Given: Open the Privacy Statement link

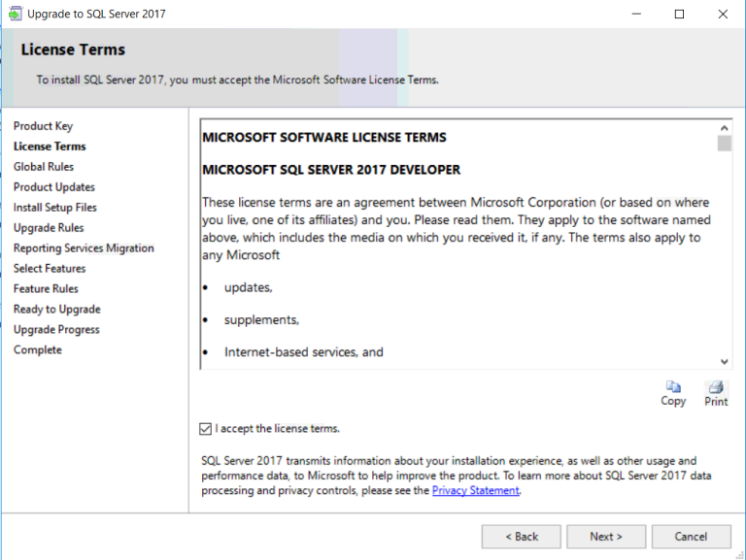Looking at the screenshot, I should click(x=476, y=491).
